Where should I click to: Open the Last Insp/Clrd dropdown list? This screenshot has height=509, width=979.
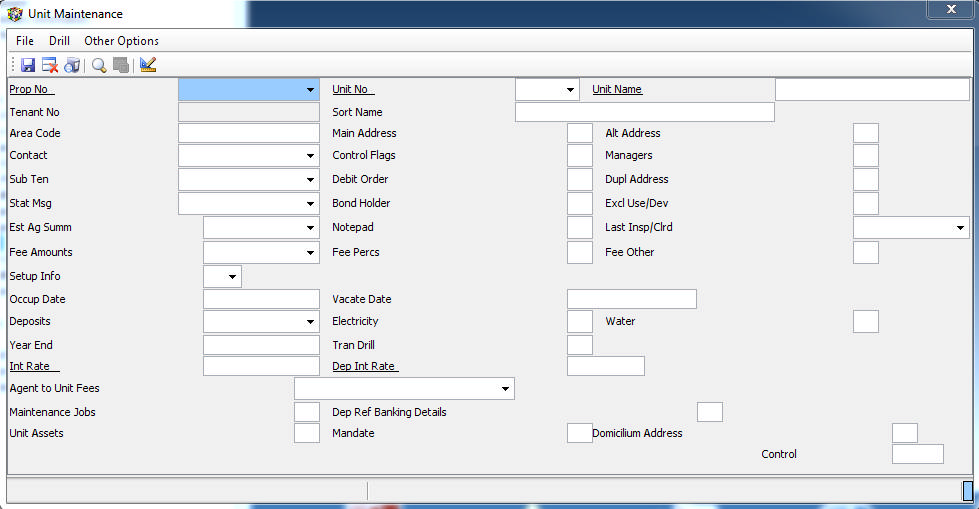[960, 228]
